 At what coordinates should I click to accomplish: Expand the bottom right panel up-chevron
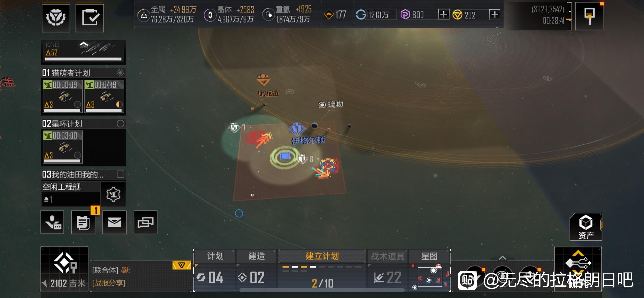pos(502,258)
